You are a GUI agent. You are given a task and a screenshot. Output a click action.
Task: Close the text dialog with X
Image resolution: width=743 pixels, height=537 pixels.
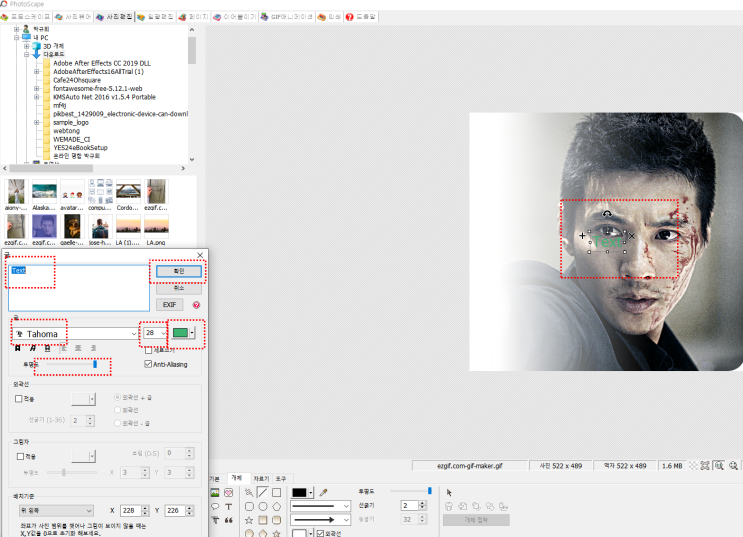[x=200, y=255]
